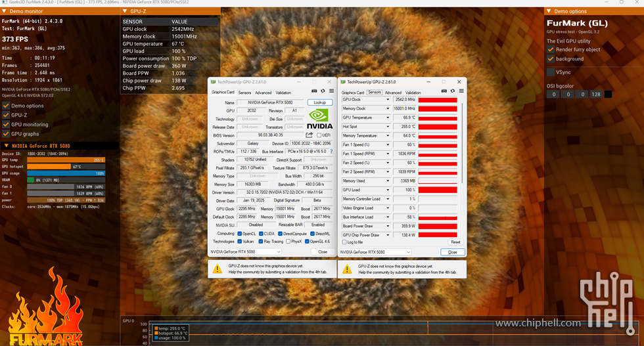The image size is (644, 346).
Task: Open hamburger menu in GPU-Z Graphics Card window
Action: [331, 91]
